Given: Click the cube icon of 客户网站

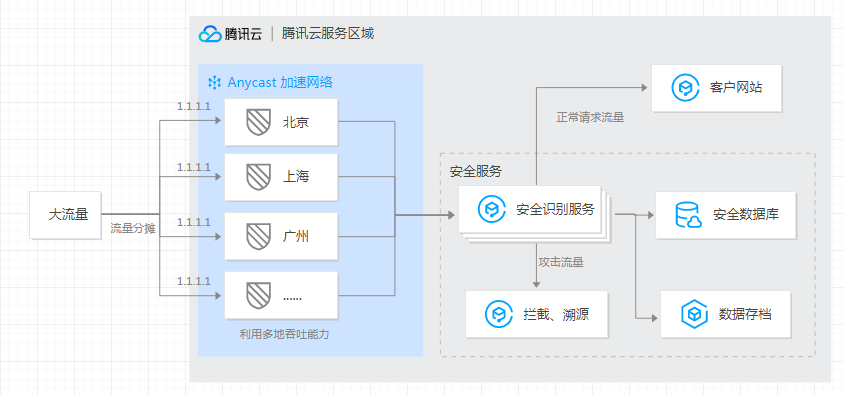Looking at the screenshot, I should pyautogui.click(x=685, y=88).
